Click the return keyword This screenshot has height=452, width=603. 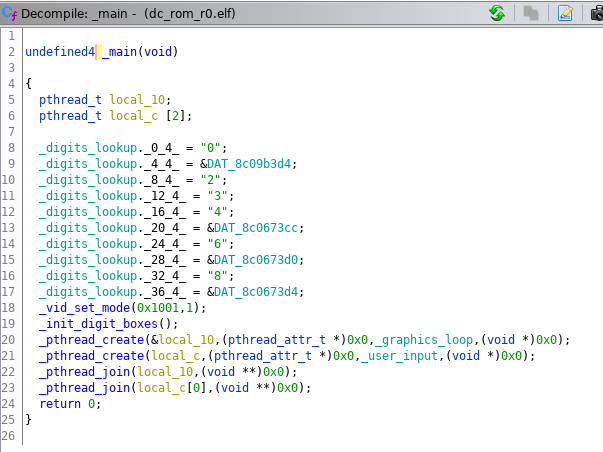60,404
